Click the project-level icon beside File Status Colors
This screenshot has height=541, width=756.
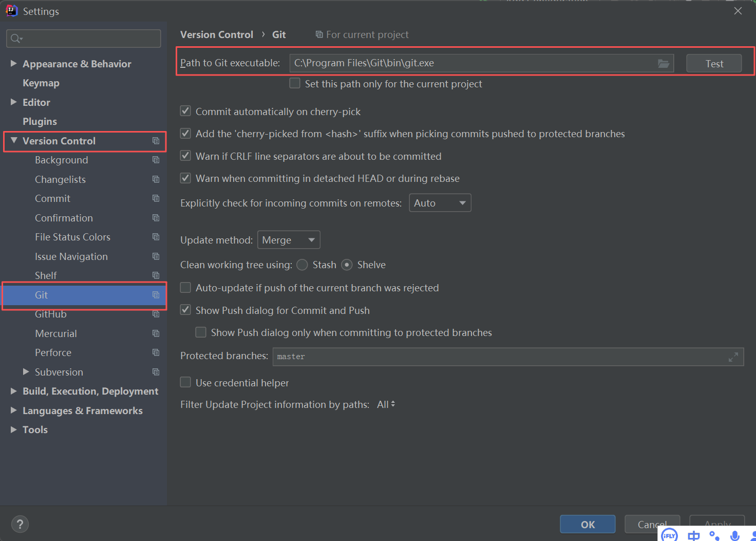(x=156, y=237)
